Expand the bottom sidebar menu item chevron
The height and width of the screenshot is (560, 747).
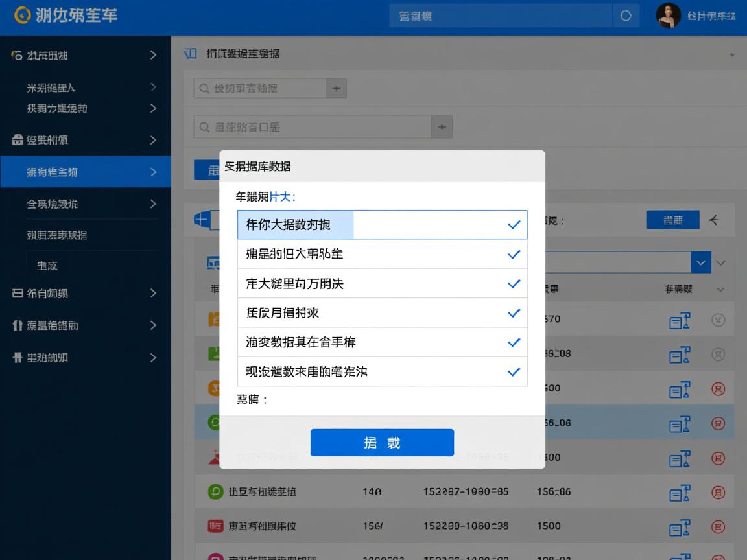click(154, 357)
